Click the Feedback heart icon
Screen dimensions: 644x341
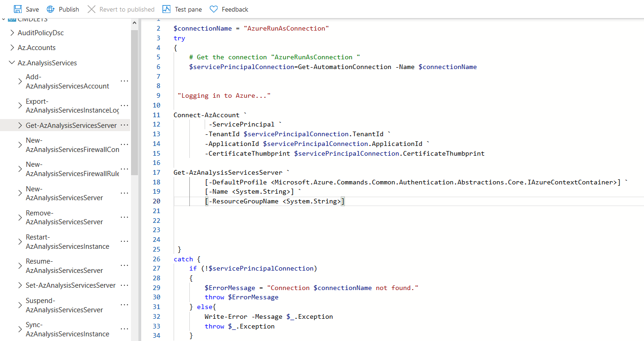[x=213, y=9]
